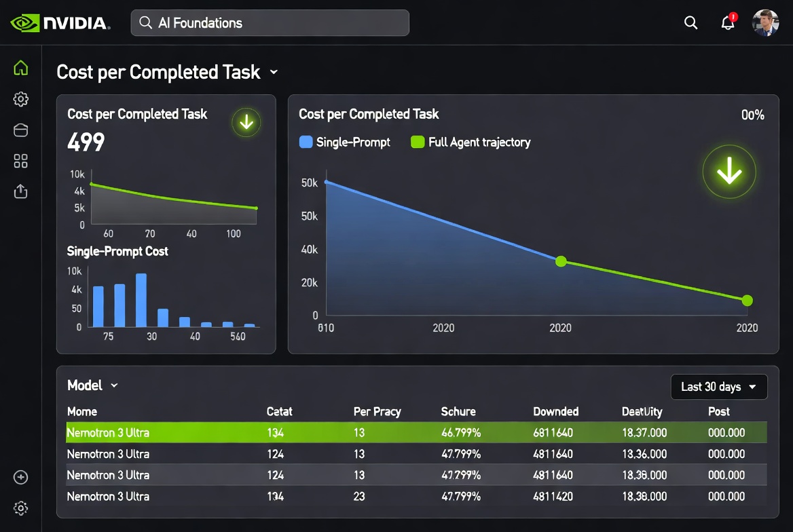Open search via top-right magnifier icon
The image size is (793, 532).
pyautogui.click(x=690, y=23)
